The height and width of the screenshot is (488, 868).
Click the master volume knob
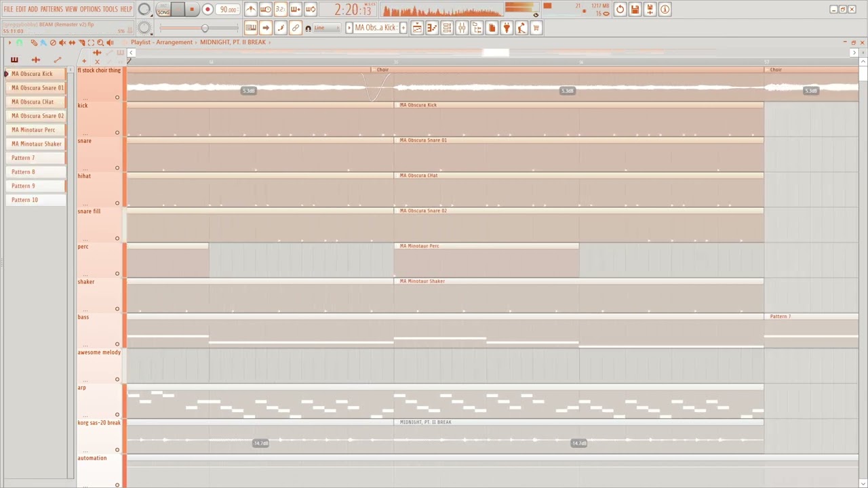144,9
